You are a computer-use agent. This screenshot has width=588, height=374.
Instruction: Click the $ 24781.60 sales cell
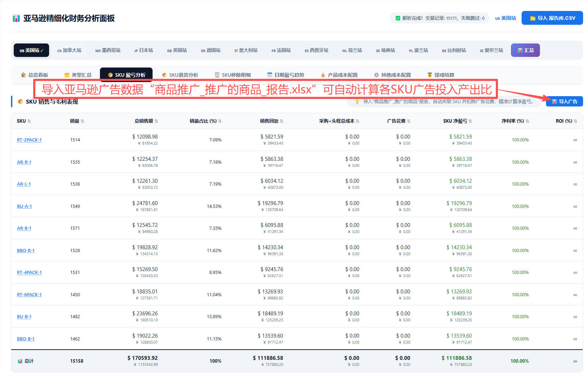pyautogui.click(x=145, y=203)
